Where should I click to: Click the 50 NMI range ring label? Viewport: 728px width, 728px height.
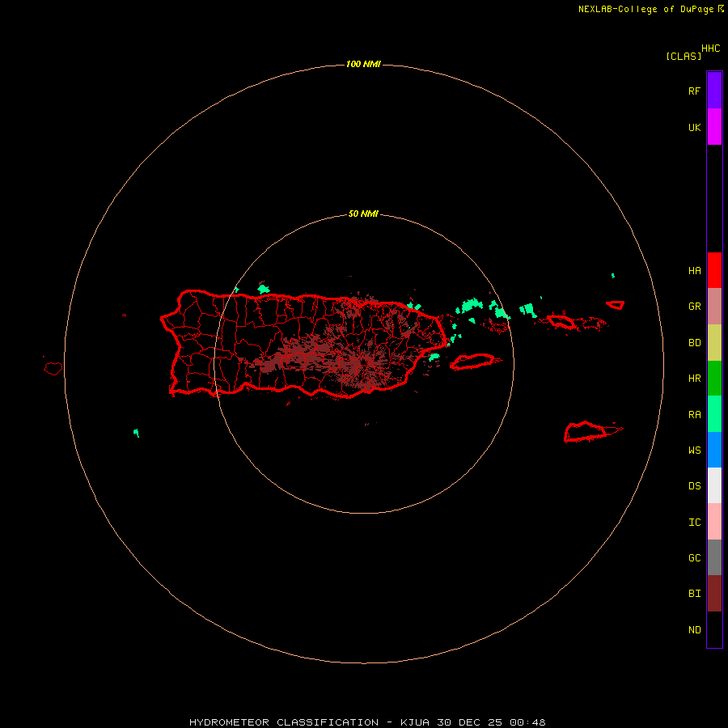click(363, 214)
